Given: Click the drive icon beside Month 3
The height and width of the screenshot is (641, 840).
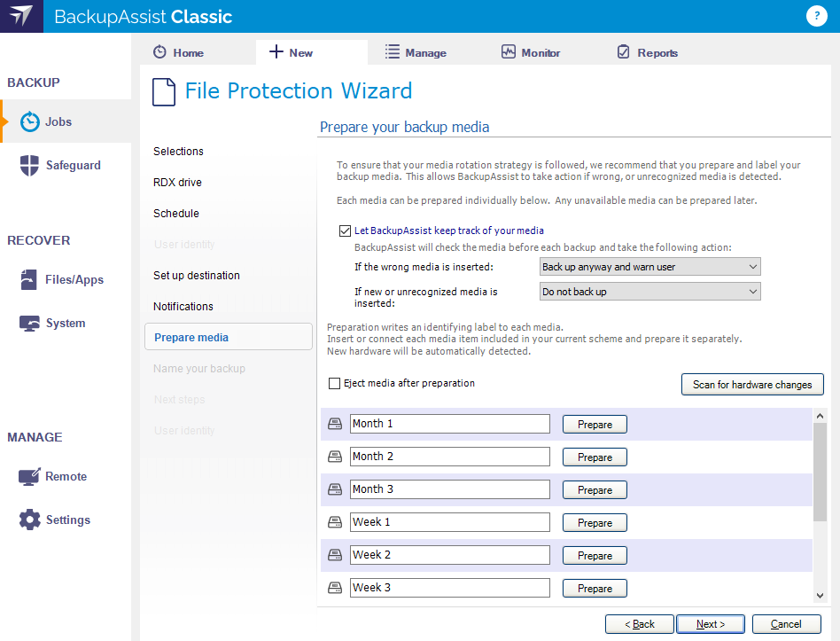Looking at the screenshot, I should pos(335,489).
